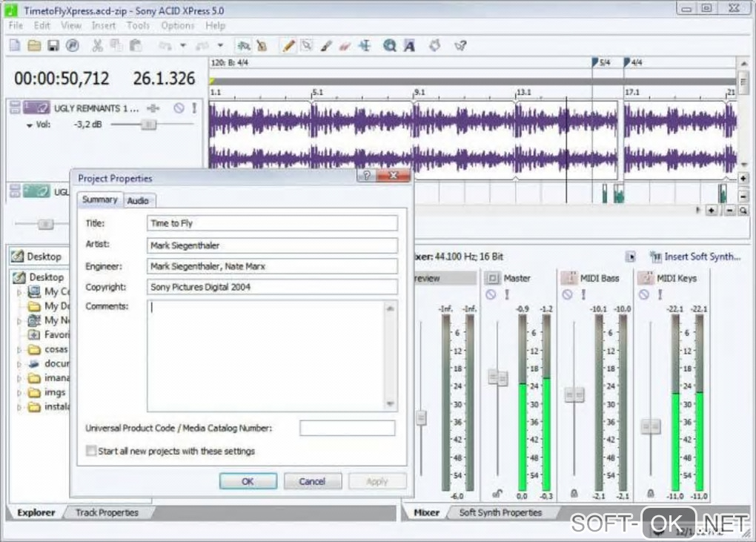Image resolution: width=756 pixels, height=542 pixels.
Task: Expand the imgs folder node
Action: pyautogui.click(x=19, y=393)
